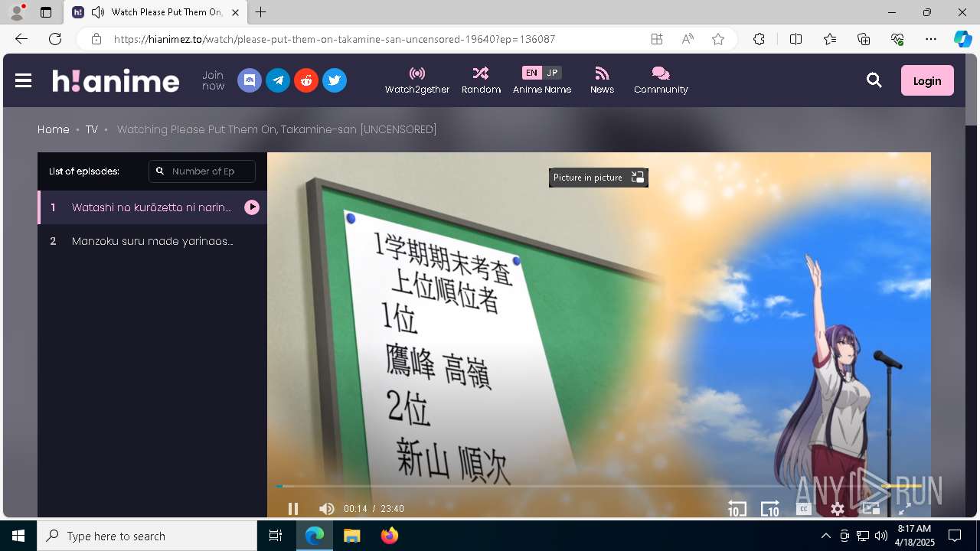Image resolution: width=980 pixels, height=551 pixels.
Task: Go to the HiAnime logo homepage
Action: coord(116,80)
